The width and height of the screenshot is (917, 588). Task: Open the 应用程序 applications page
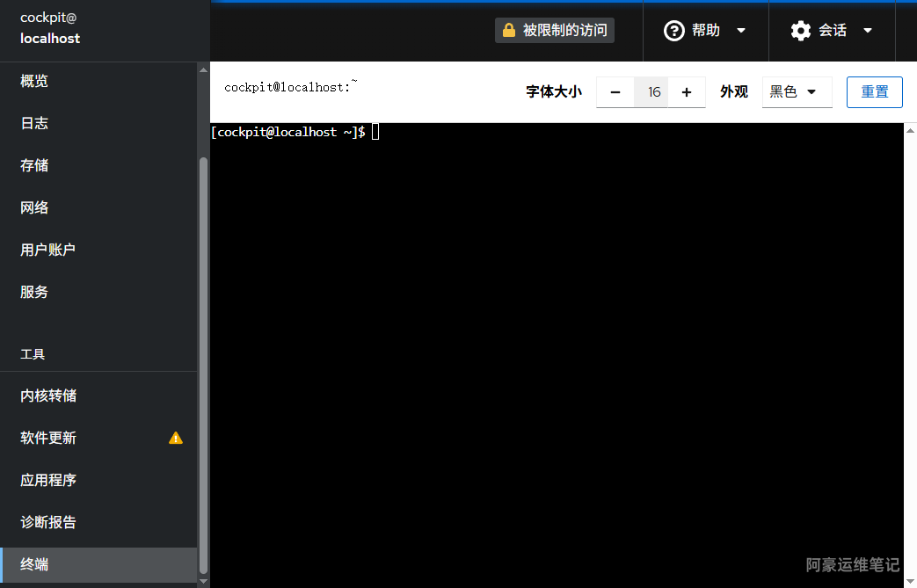(x=98, y=480)
